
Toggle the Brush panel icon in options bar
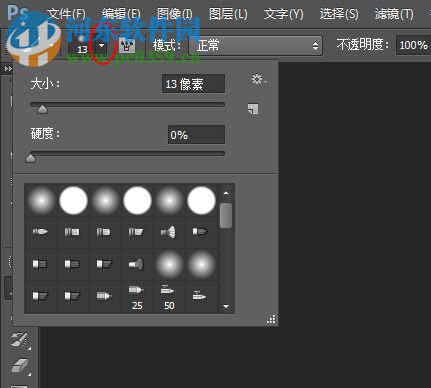(x=127, y=46)
